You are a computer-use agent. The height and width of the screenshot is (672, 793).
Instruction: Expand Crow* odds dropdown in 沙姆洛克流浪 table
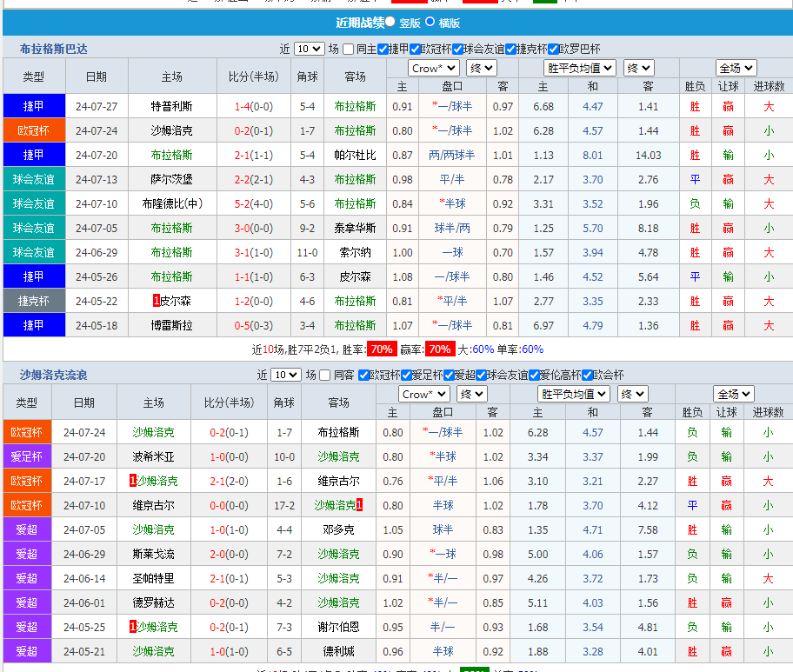coord(424,394)
